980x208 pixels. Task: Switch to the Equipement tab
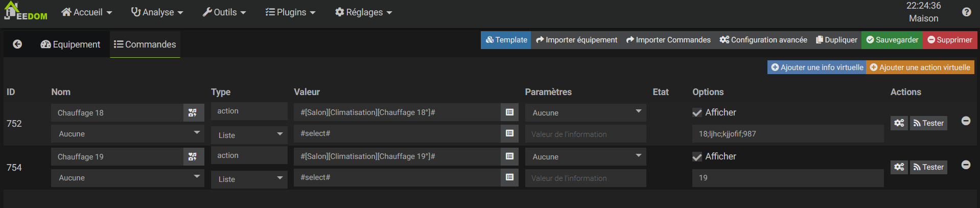click(x=71, y=44)
